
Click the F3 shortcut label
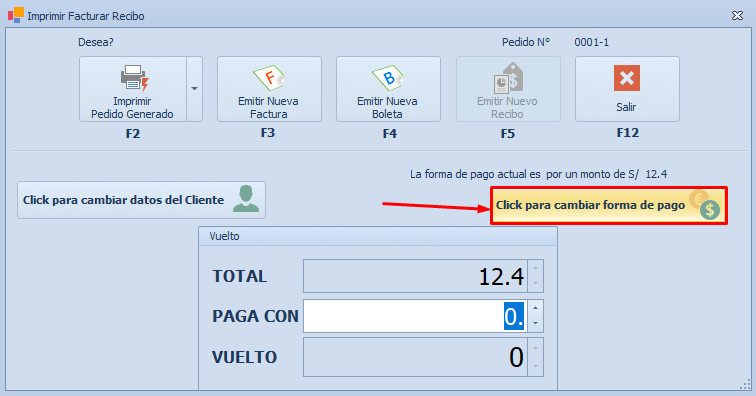(x=268, y=133)
